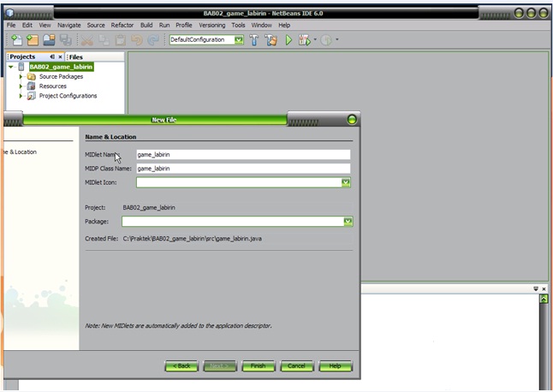The image size is (553, 392).
Task: Click the Help button in New File dialog
Action: (x=335, y=366)
